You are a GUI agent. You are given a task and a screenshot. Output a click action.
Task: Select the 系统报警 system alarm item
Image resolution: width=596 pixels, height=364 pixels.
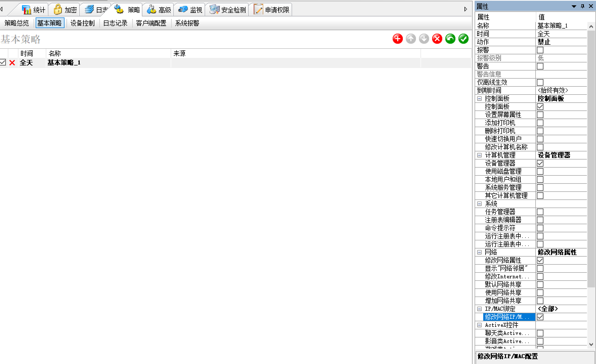click(187, 23)
